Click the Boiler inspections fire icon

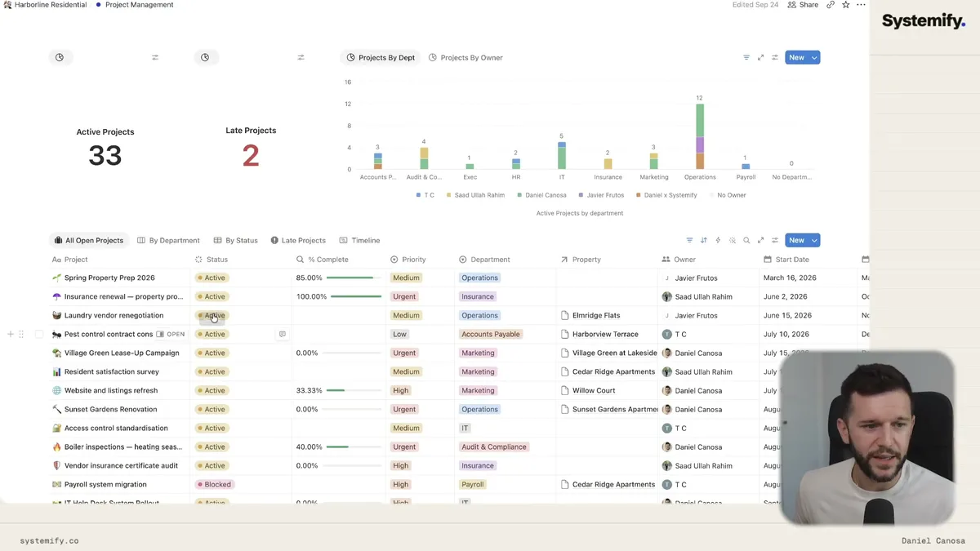[56, 447]
